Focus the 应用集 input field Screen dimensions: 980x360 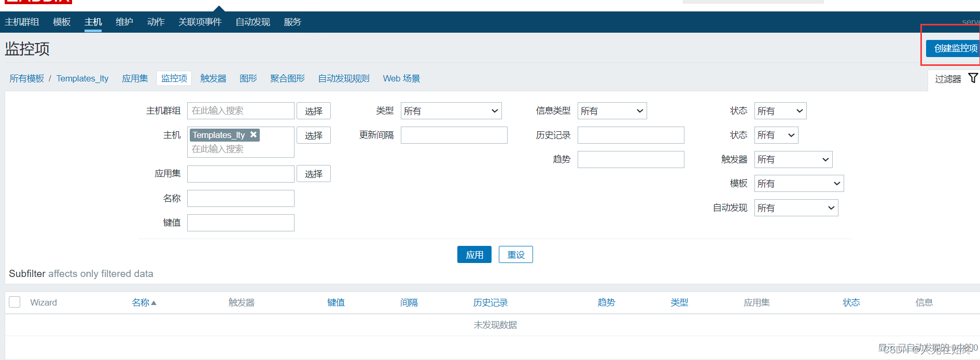tap(241, 174)
